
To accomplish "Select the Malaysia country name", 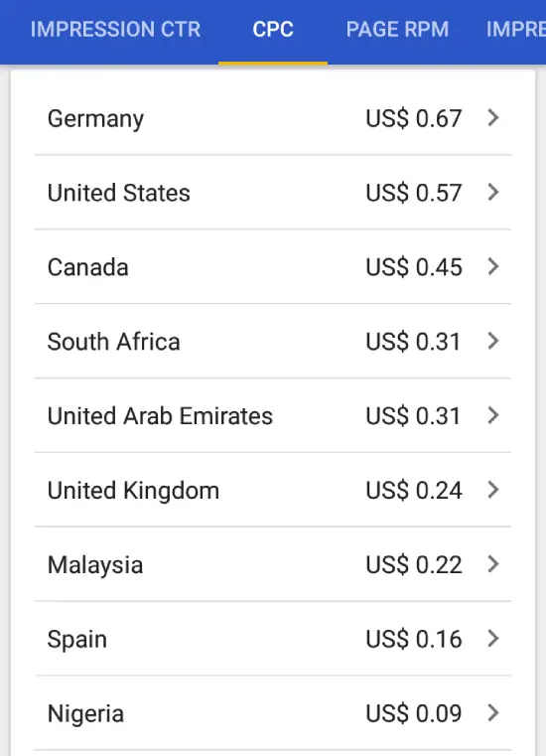I will coord(95,565).
